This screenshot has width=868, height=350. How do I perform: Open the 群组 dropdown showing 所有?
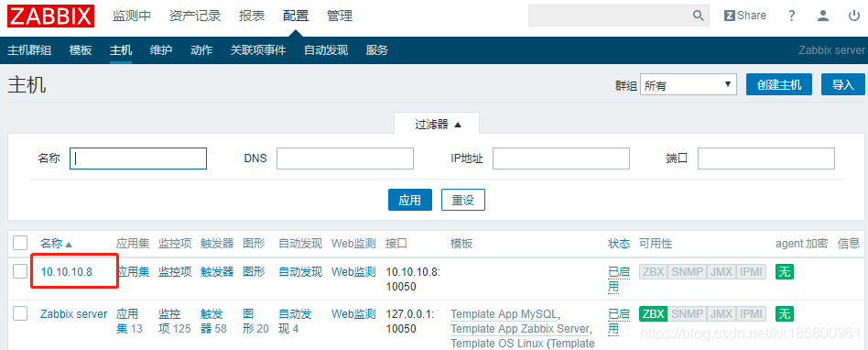(689, 85)
